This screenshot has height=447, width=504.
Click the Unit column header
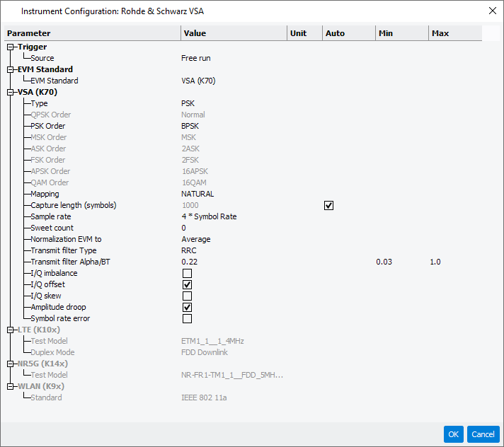click(304, 33)
